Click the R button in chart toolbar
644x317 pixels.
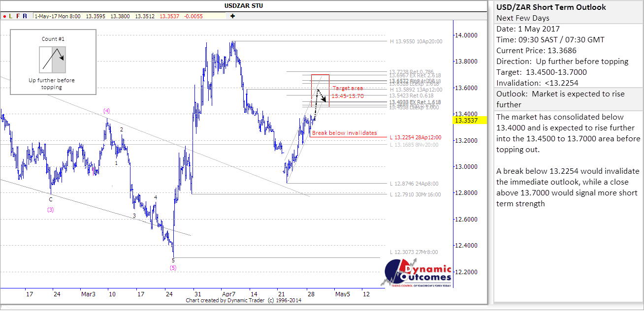pyautogui.click(x=25, y=16)
